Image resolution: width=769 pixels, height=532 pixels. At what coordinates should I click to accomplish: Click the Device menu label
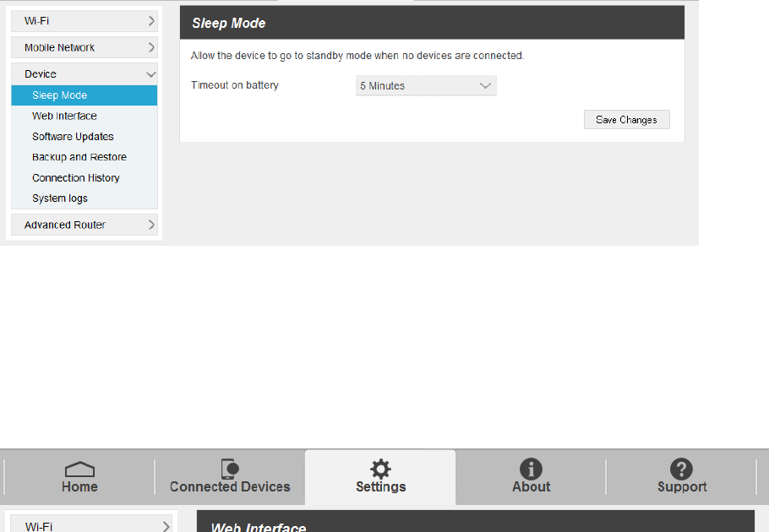point(41,74)
